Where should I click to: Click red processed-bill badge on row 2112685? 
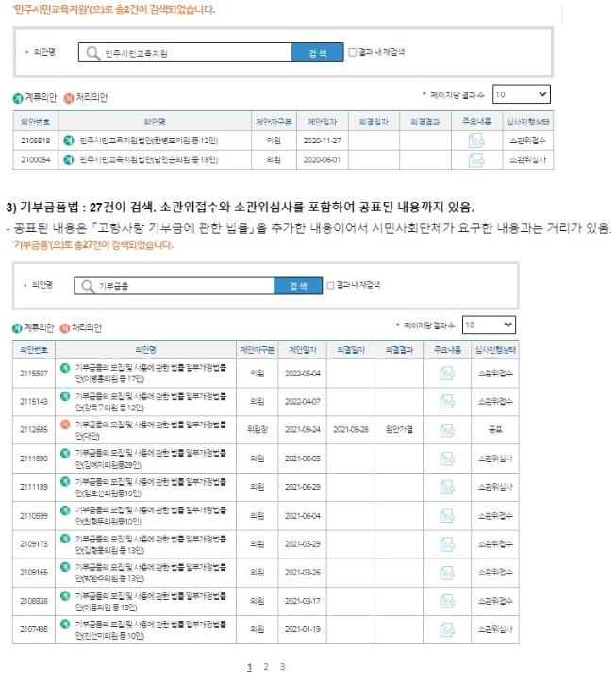coord(65,425)
